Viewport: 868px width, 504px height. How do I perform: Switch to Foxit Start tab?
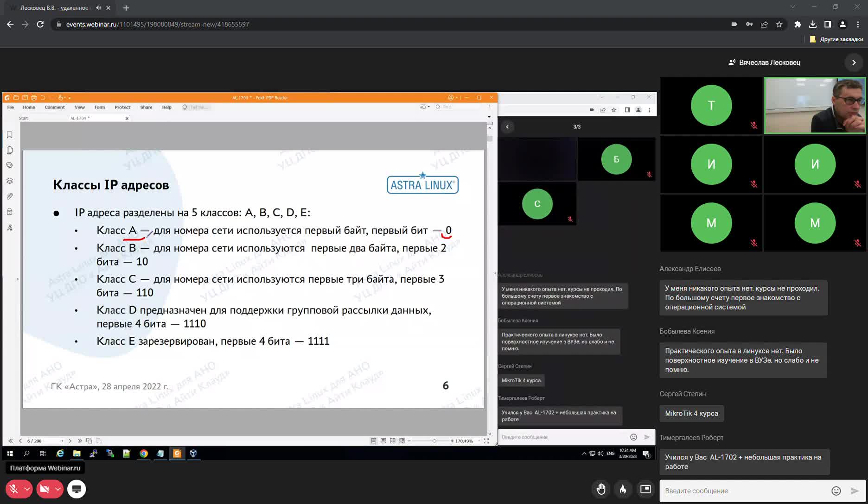(x=24, y=118)
